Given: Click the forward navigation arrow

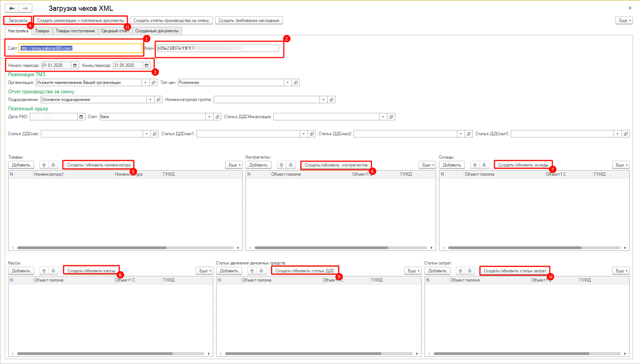Looking at the screenshot, I should 25,8.
